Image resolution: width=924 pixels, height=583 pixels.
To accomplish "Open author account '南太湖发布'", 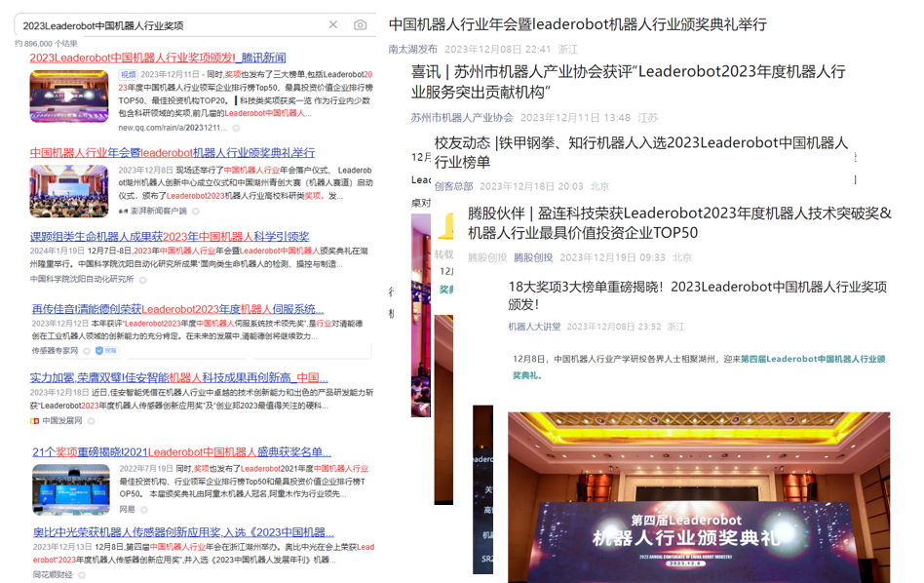I will point(412,49).
